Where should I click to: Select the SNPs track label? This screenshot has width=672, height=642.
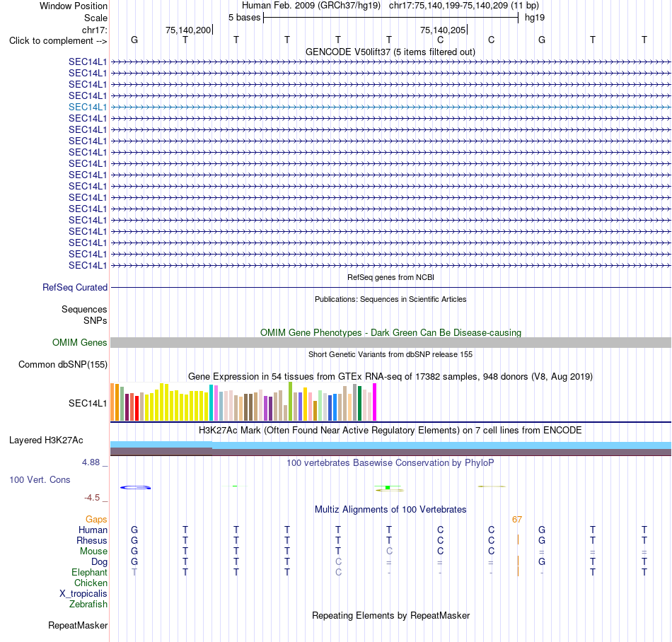pos(95,320)
